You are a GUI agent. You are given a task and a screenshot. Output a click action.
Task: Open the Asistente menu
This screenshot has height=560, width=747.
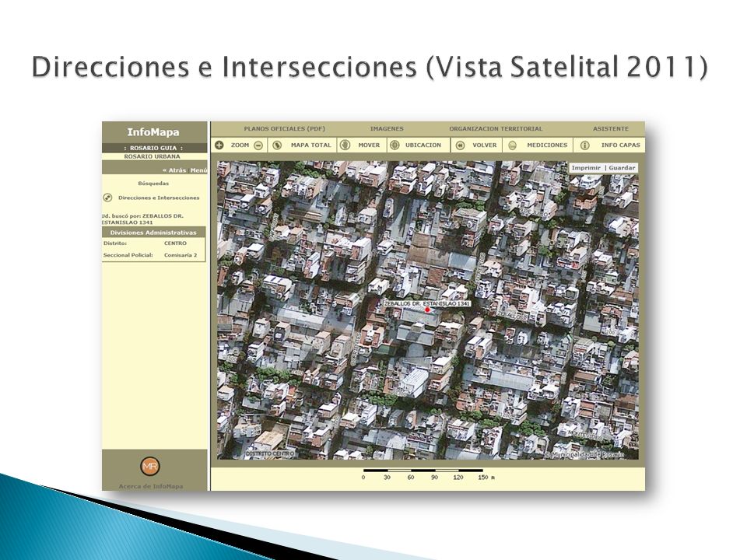(611, 128)
